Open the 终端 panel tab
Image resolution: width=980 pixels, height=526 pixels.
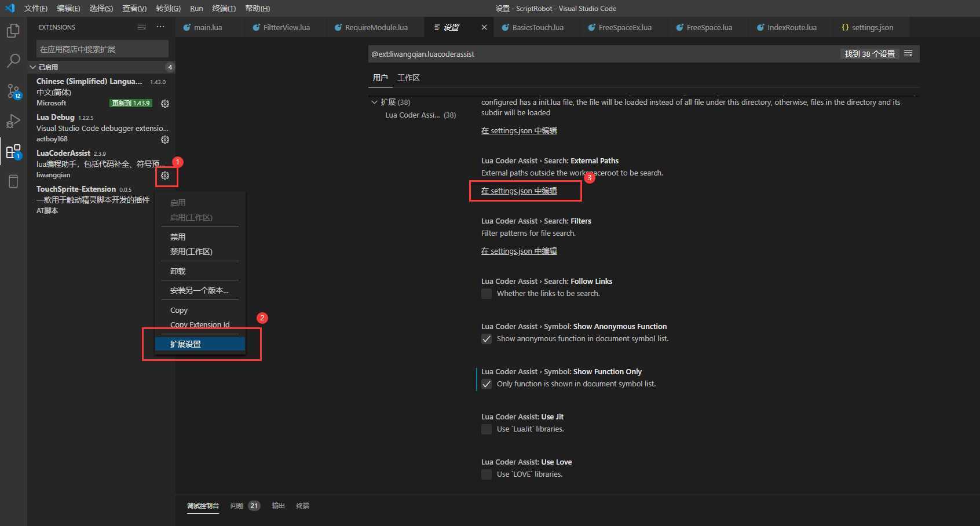303,506
